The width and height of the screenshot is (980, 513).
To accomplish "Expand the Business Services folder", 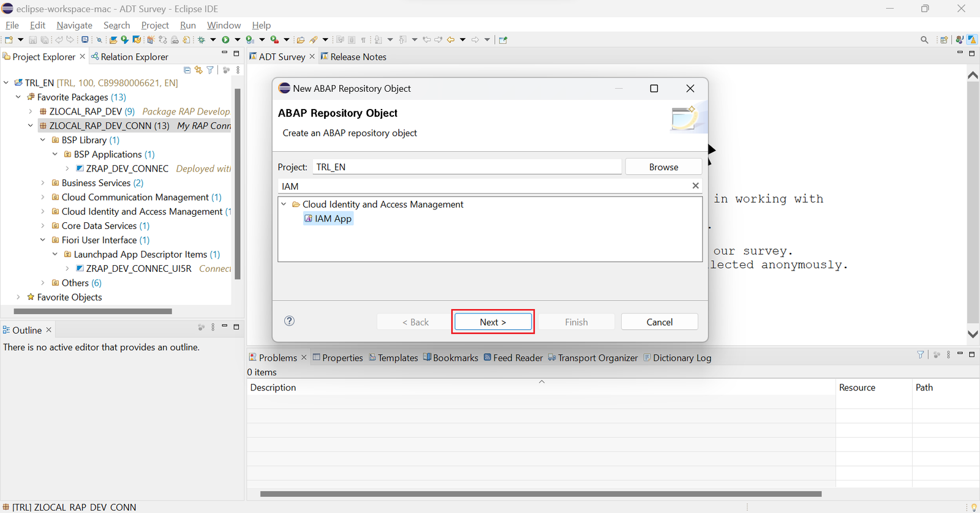I will tap(43, 183).
